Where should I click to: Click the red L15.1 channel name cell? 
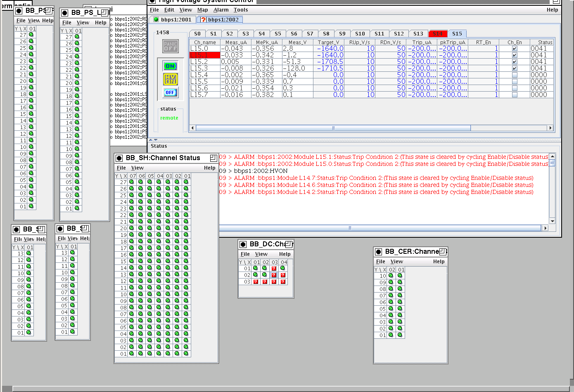pyautogui.click(x=205, y=55)
